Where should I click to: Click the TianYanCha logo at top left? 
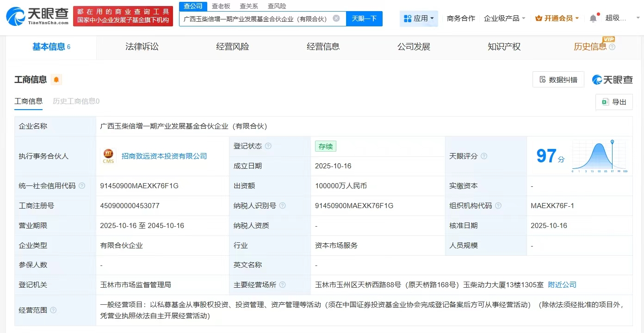[x=37, y=16]
